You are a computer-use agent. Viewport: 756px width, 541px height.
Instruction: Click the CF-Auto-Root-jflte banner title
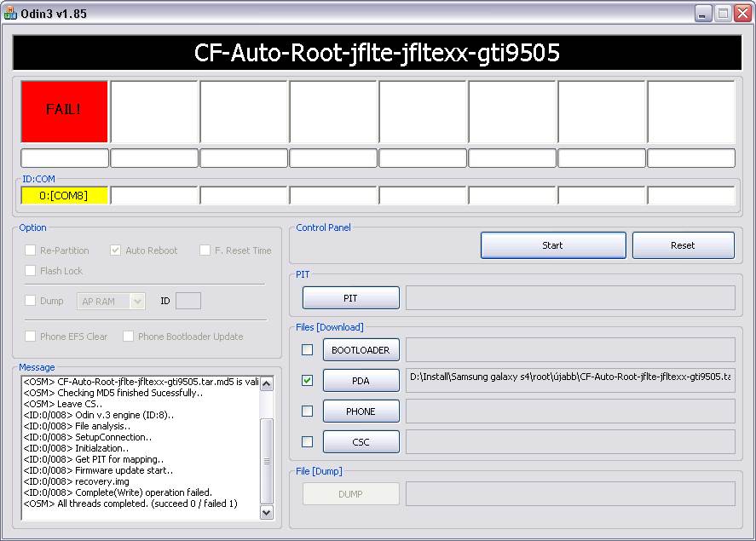[x=377, y=53]
